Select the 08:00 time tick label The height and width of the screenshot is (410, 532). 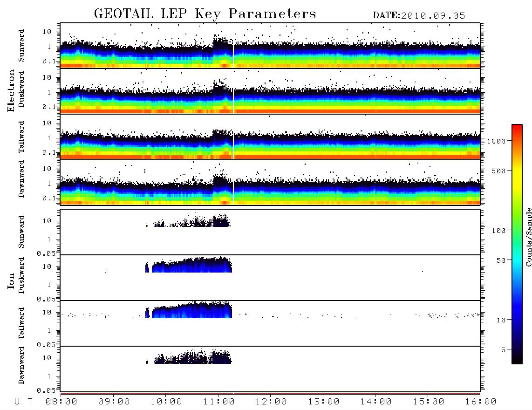pos(61,402)
